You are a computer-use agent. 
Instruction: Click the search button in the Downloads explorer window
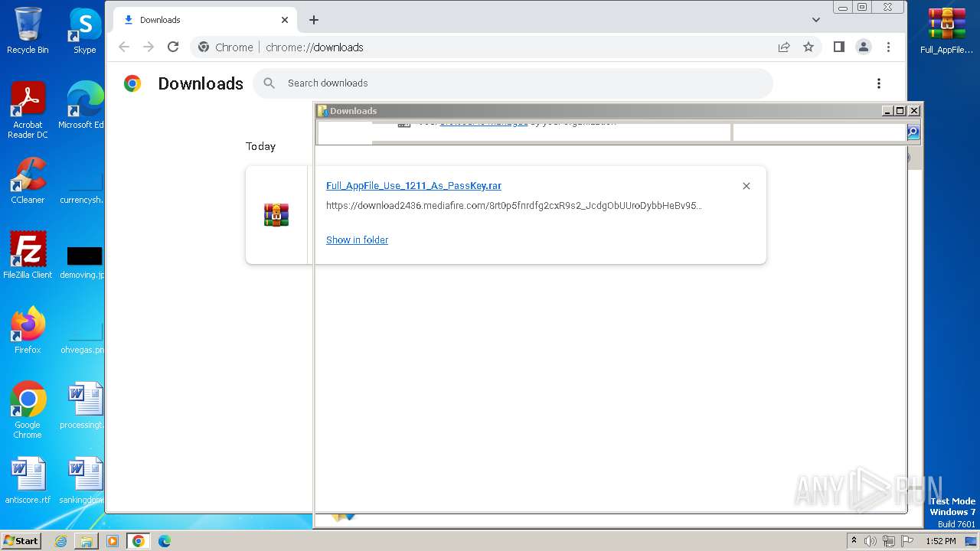pyautogui.click(x=913, y=132)
